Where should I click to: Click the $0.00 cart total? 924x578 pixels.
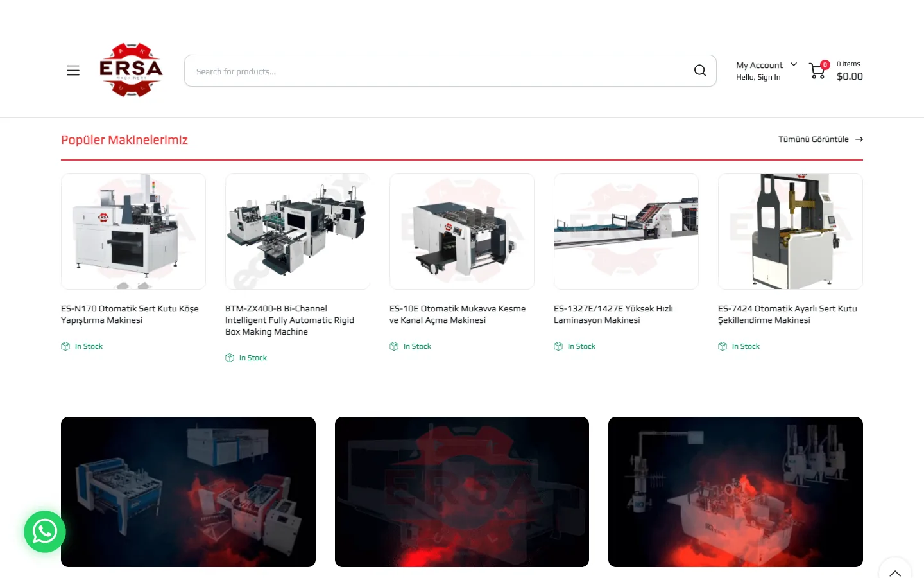(x=850, y=76)
